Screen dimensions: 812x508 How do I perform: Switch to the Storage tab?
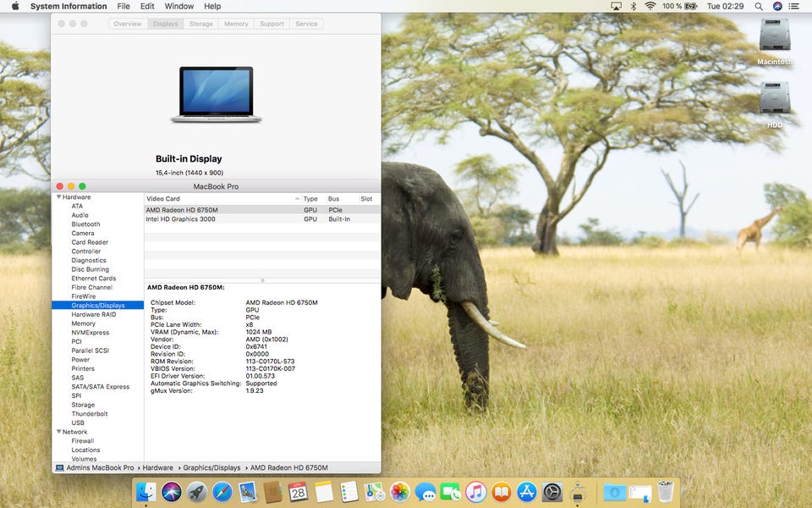pyautogui.click(x=201, y=24)
